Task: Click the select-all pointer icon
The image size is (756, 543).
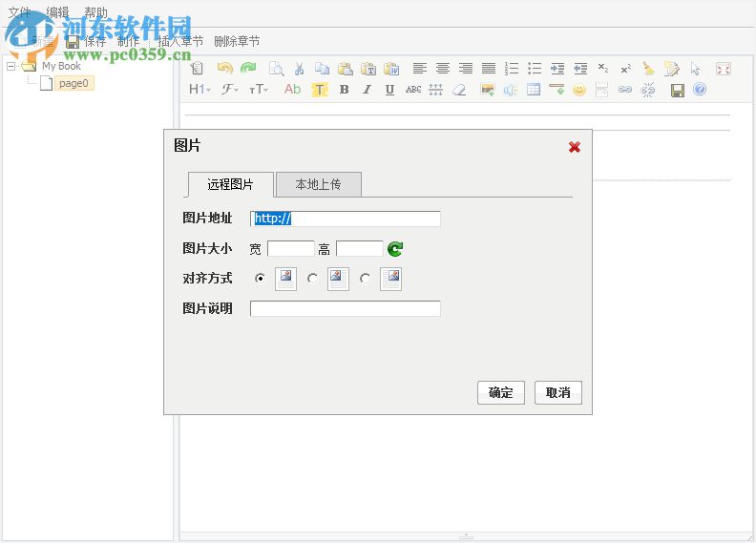Action: [695, 69]
